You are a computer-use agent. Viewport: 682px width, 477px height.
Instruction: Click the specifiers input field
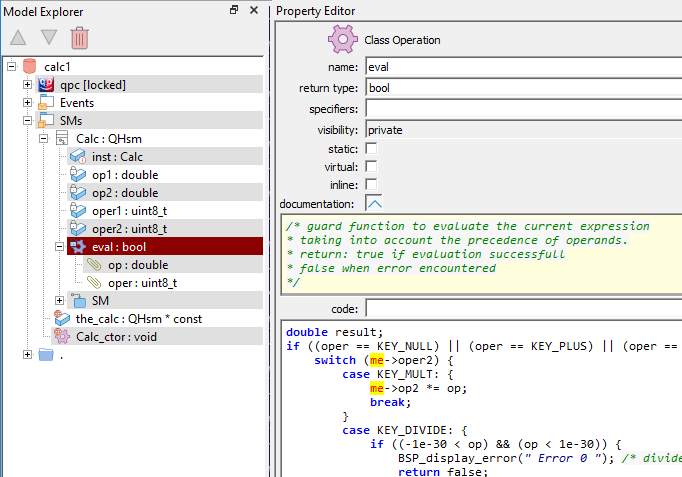click(522, 108)
